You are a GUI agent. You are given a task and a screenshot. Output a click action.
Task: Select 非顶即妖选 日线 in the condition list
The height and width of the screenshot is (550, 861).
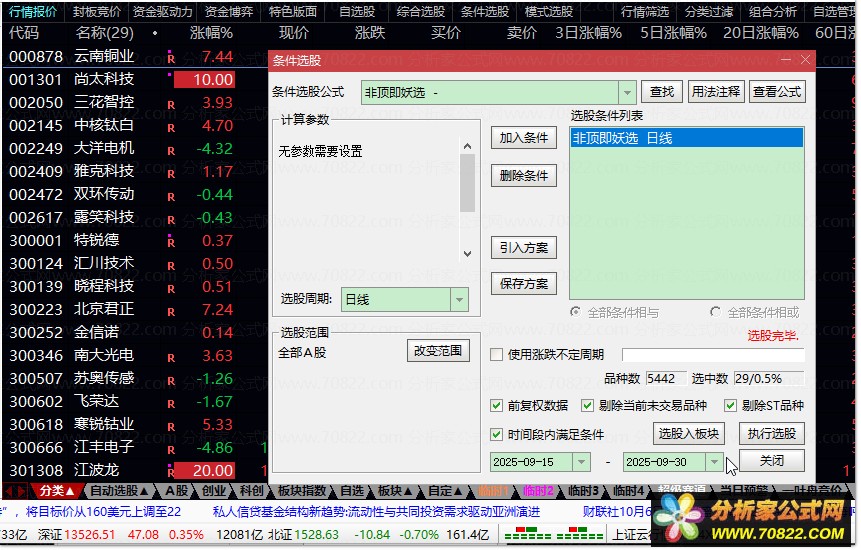(x=686, y=138)
